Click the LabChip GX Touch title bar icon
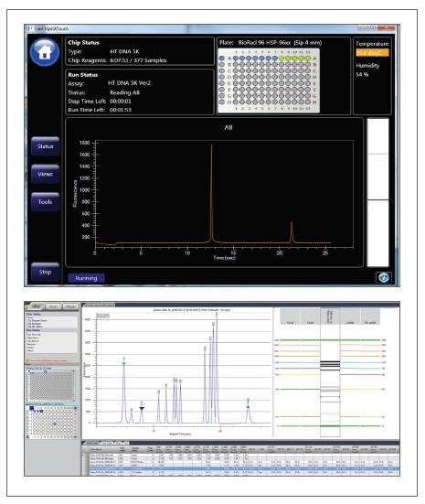Viewport: 425px width, 504px height. point(30,28)
